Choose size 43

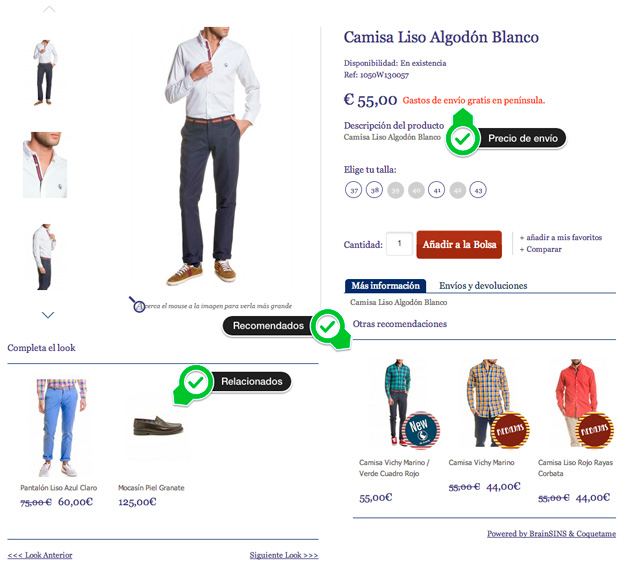(x=478, y=190)
